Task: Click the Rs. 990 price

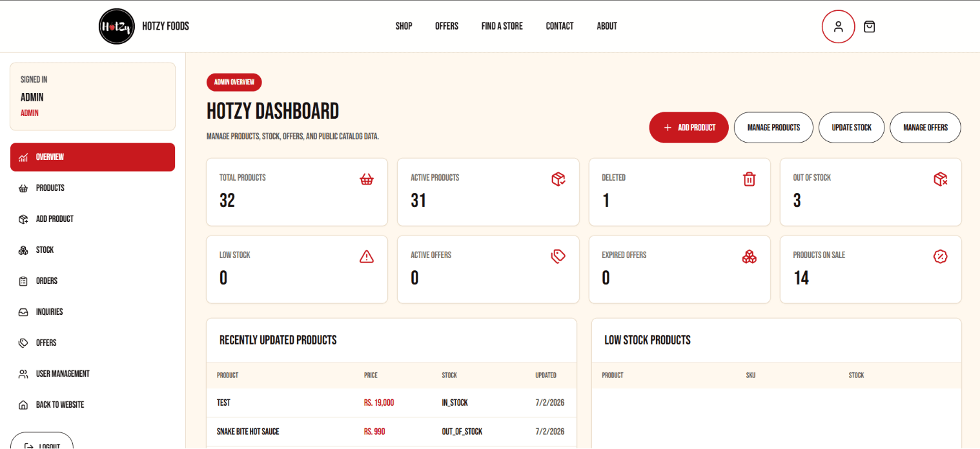Action: pos(374,432)
